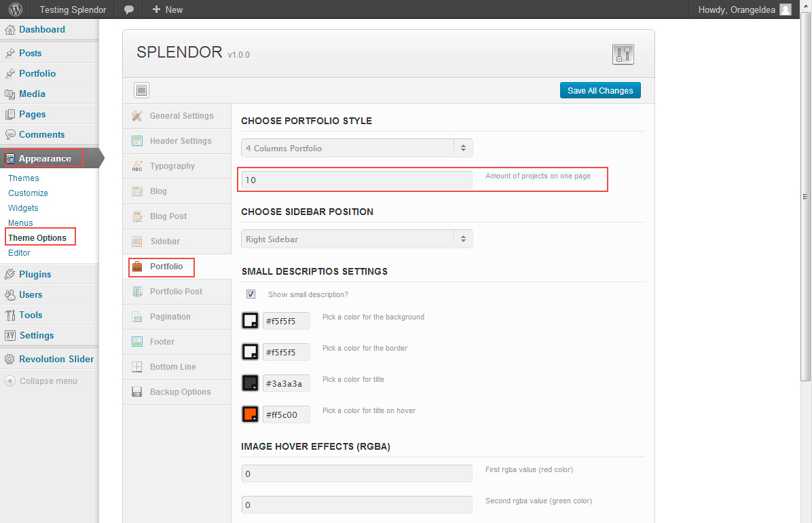Open the Right Sidebar position dropdown
812x523 pixels.
tap(357, 239)
